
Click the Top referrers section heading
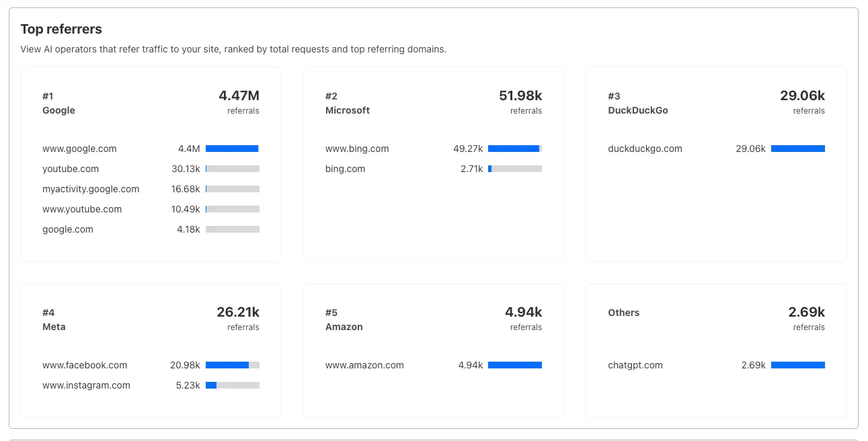[61, 29]
